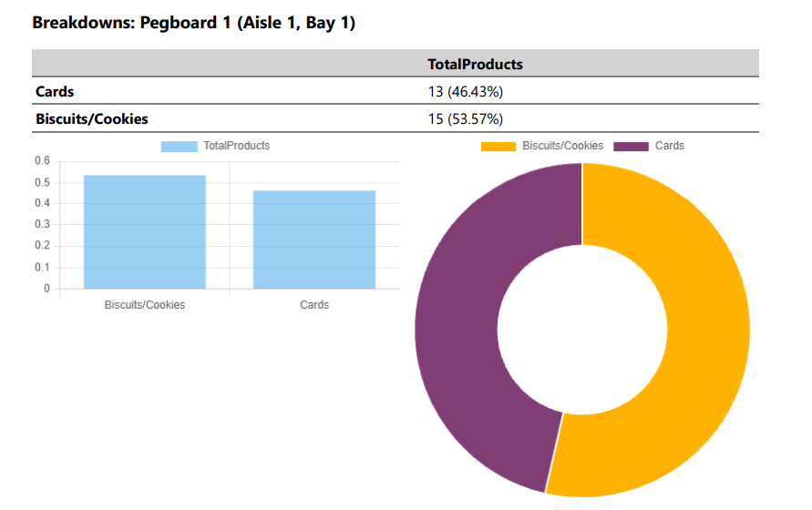
Task: Click the white center of the donut chart
Action: tap(581, 330)
